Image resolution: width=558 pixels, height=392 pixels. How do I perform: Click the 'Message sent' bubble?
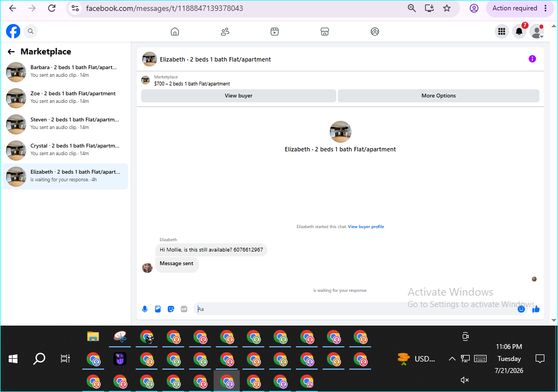[x=177, y=264]
